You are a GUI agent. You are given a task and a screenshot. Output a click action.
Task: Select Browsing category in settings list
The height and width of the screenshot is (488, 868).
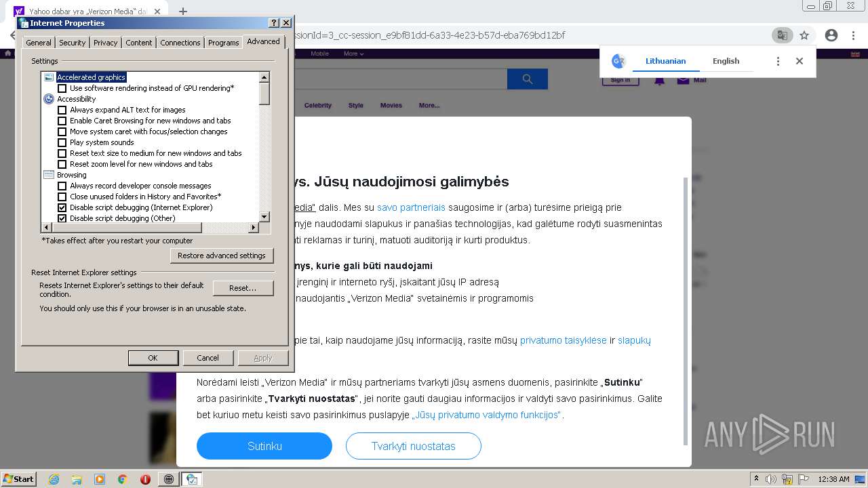pyautogui.click(x=71, y=175)
